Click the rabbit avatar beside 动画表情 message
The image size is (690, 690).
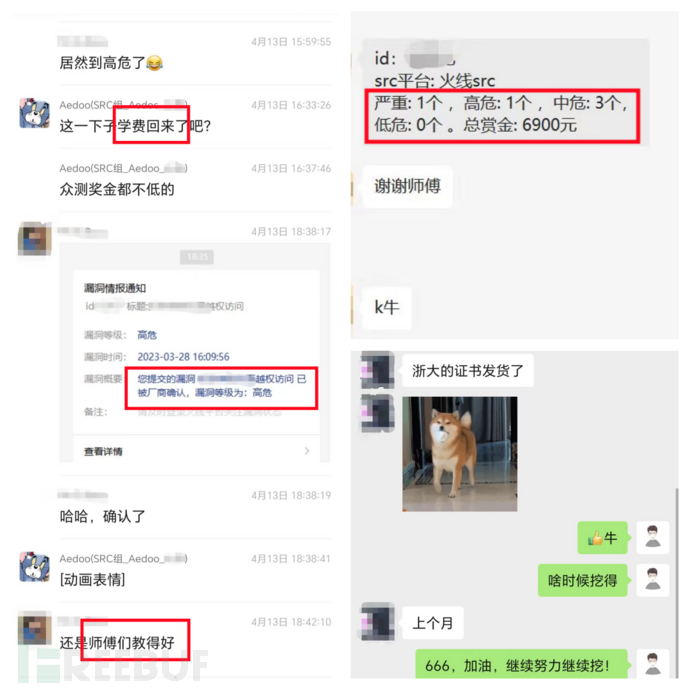click(x=34, y=566)
